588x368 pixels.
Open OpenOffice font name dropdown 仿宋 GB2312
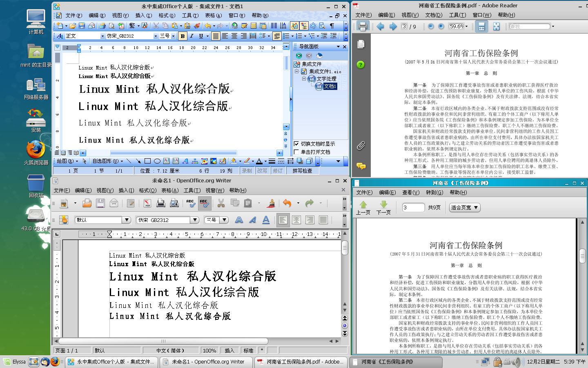(x=195, y=220)
